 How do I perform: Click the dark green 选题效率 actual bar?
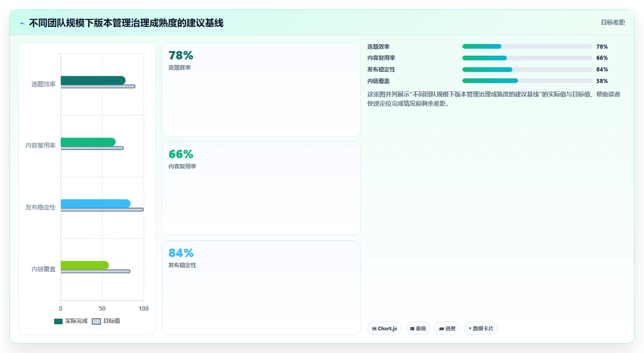[x=93, y=80]
